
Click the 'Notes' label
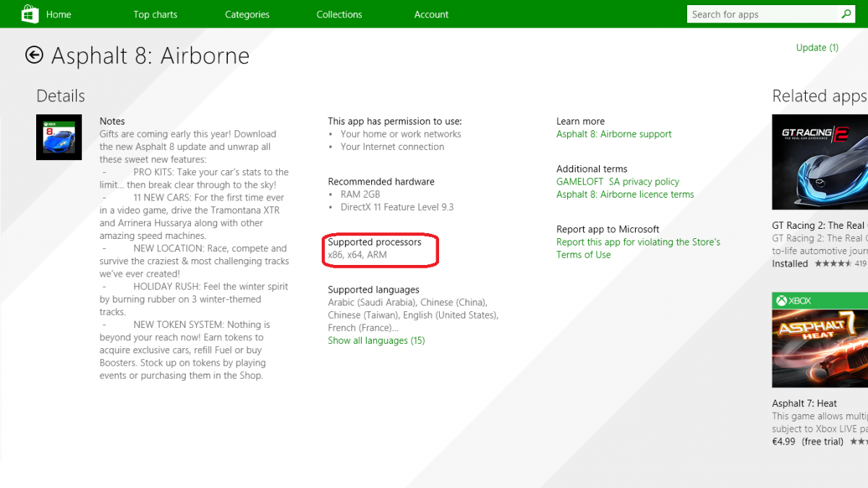point(112,121)
